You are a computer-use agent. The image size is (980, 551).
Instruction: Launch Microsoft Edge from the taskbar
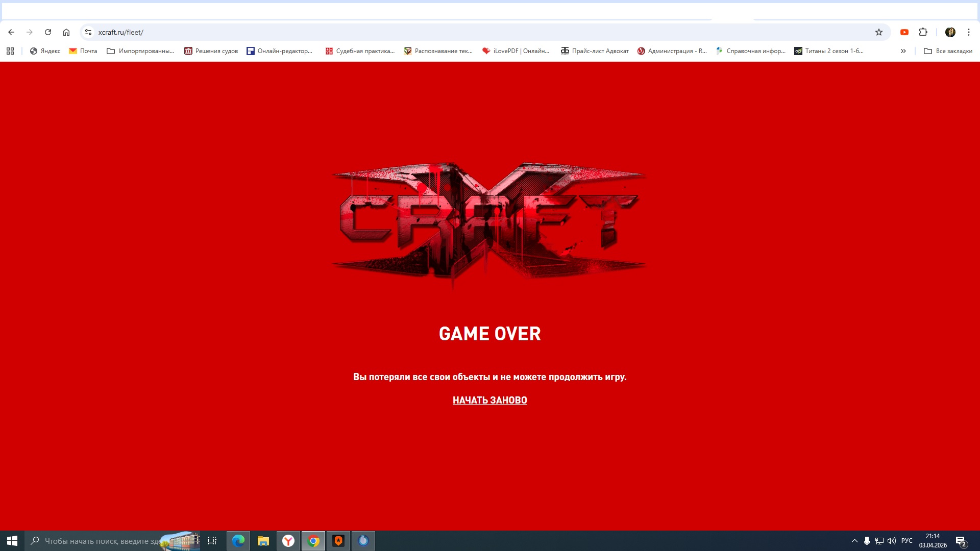(x=238, y=541)
